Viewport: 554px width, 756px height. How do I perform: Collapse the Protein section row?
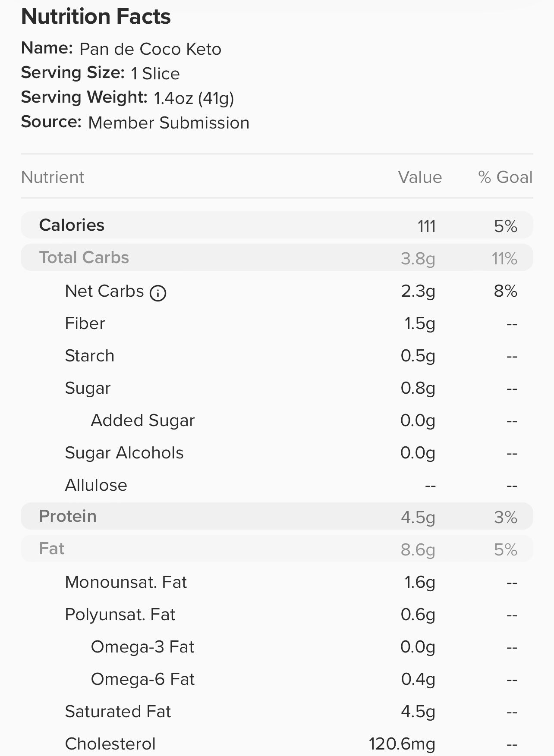tap(277, 516)
